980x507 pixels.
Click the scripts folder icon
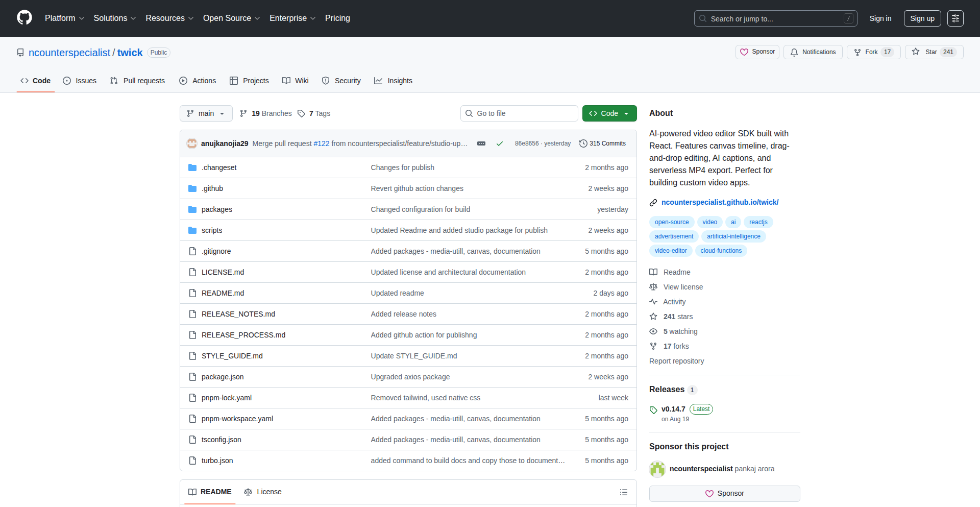pyautogui.click(x=192, y=230)
